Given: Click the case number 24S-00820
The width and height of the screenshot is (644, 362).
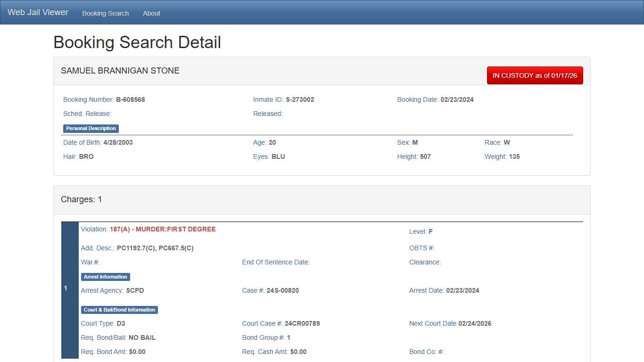Looking at the screenshot, I should pos(282,290).
